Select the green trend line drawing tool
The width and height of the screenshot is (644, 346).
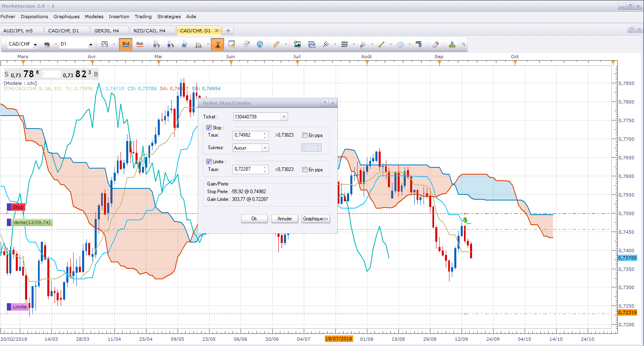point(381,44)
